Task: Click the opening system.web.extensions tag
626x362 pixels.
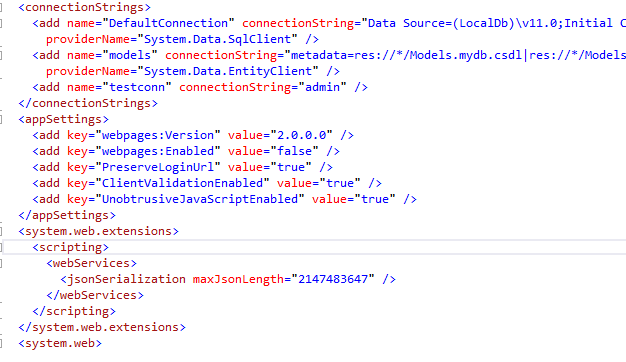Action: tap(99, 231)
